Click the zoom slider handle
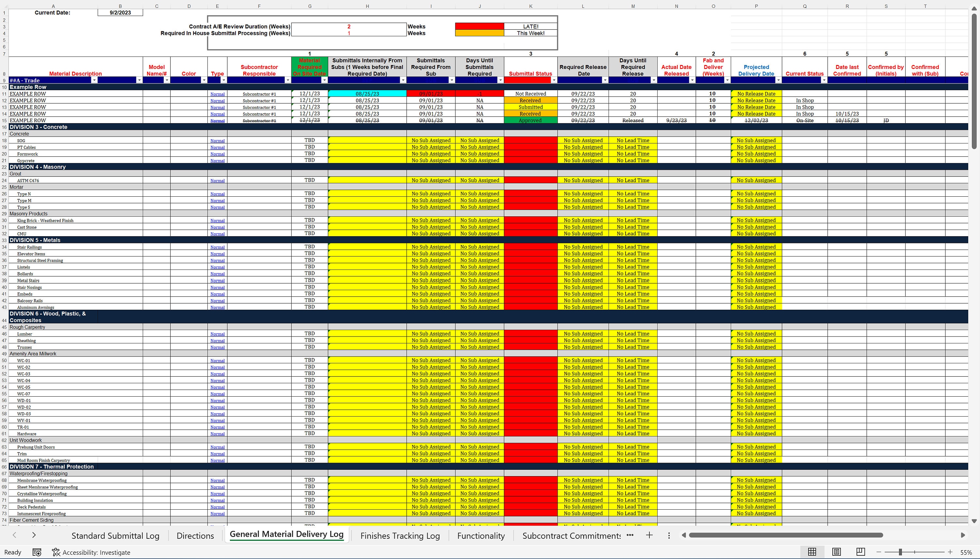This screenshot has height=559, width=980. point(900,552)
